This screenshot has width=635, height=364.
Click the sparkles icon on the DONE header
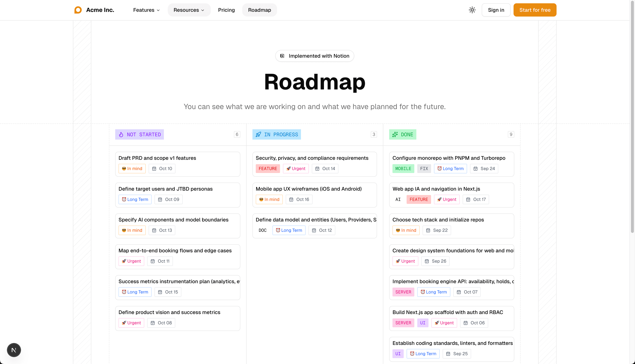tap(395, 134)
